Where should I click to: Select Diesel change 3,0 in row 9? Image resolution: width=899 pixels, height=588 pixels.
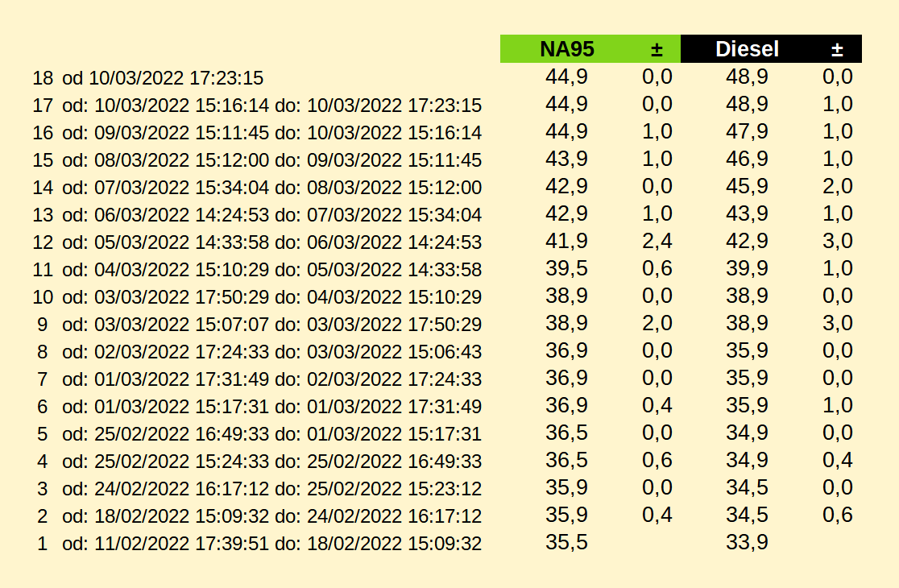[x=837, y=323]
